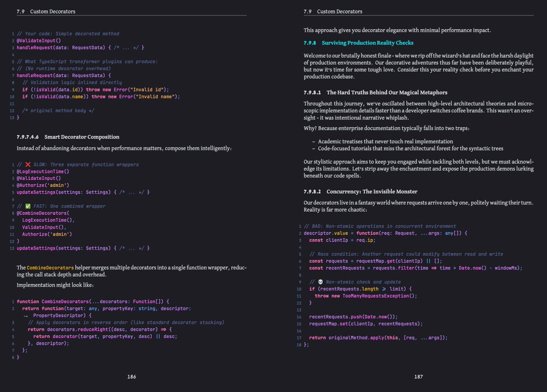Click the "@LogExecutionTime()" decorator line

click(x=43, y=171)
